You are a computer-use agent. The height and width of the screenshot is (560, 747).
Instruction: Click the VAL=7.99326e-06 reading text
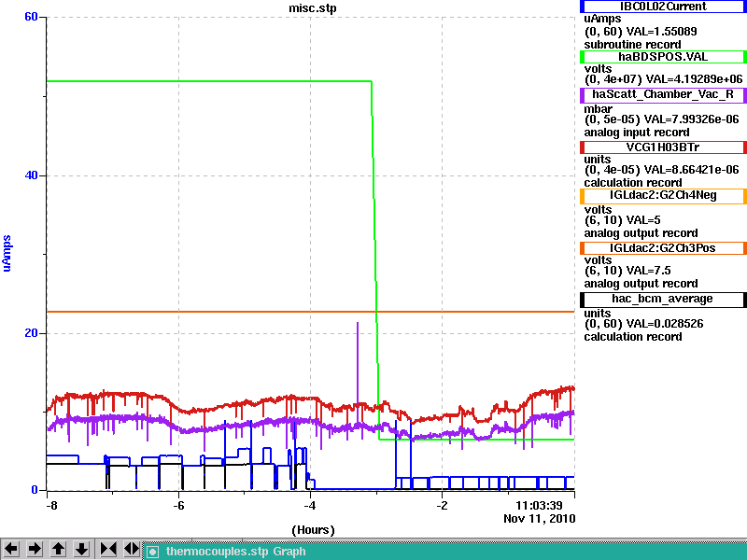[x=691, y=119]
